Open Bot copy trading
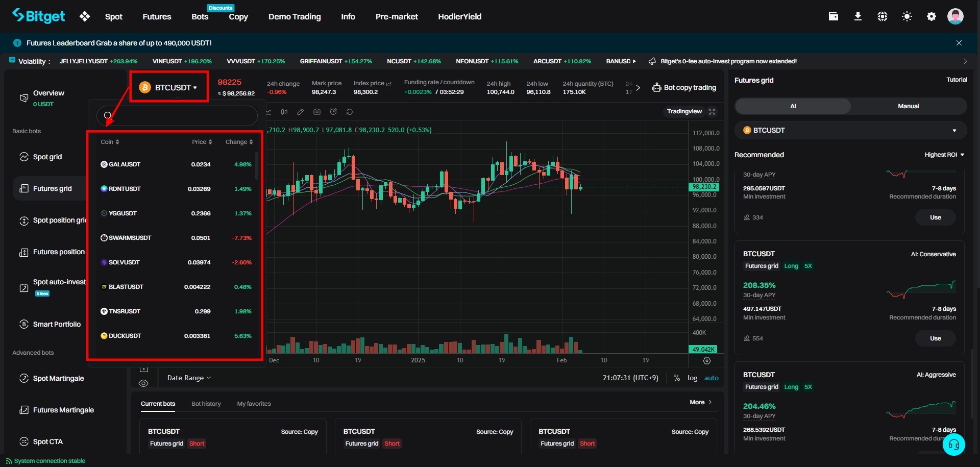The width and height of the screenshot is (980, 467). 684,87
